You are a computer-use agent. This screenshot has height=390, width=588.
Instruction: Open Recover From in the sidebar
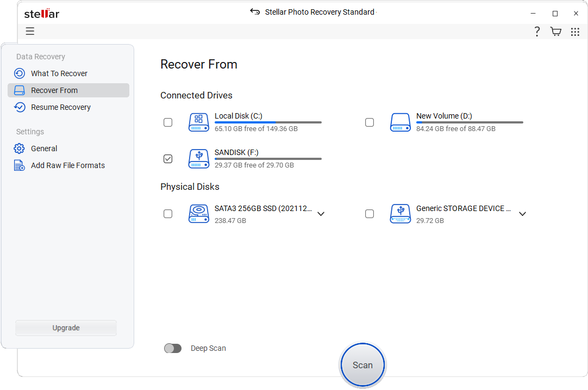click(54, 90)
